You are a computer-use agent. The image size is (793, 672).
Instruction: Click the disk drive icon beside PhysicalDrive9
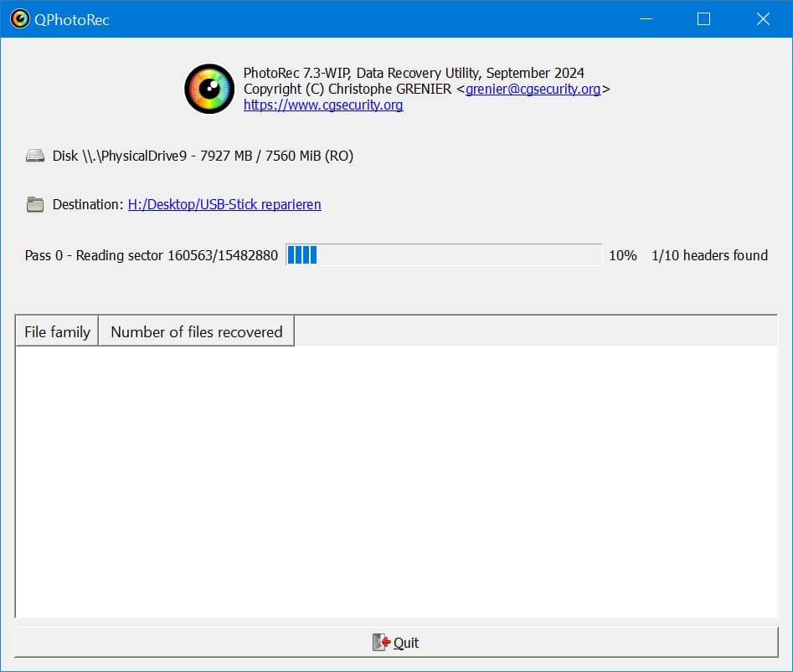coord(35,156)
